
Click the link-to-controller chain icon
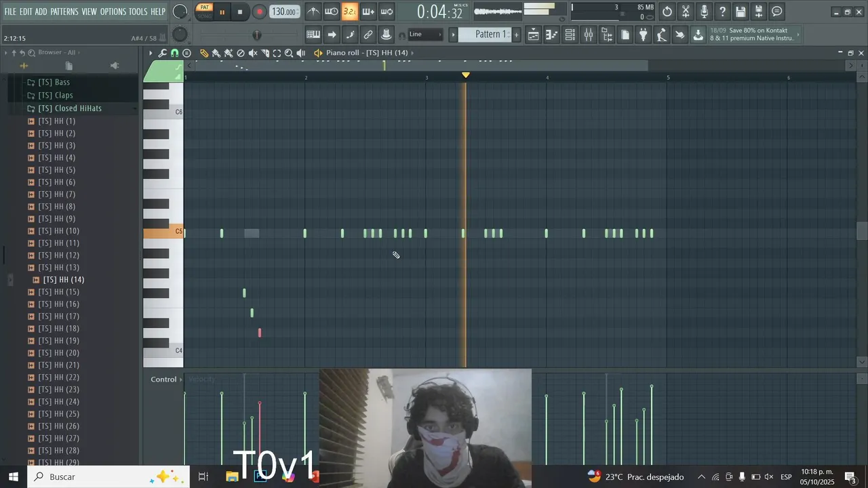[368, 35]
